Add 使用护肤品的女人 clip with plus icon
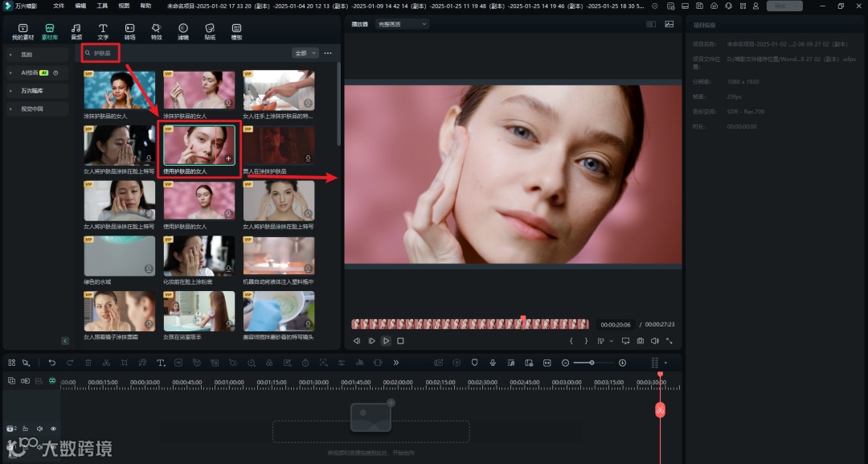The width and height of the screenshot is (868, 464). 228,158
